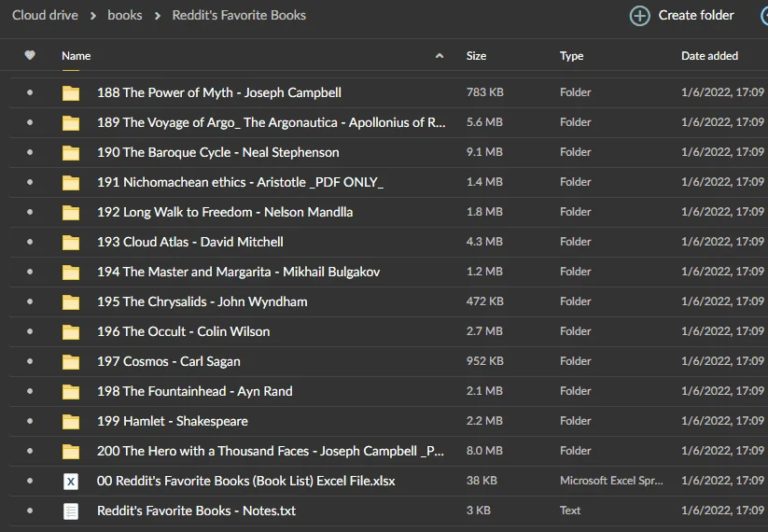The width and height of the screenshot is (768, 532).
Task: Toggle favorite dot for 192 Long Walk to Freedom
Action: coord(30,212)
